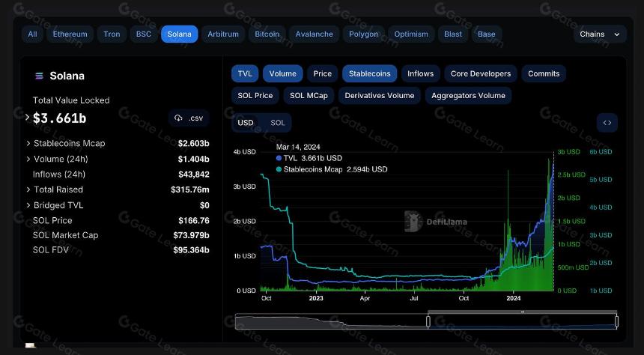Switch to Avalanche chain

(315, 34)
